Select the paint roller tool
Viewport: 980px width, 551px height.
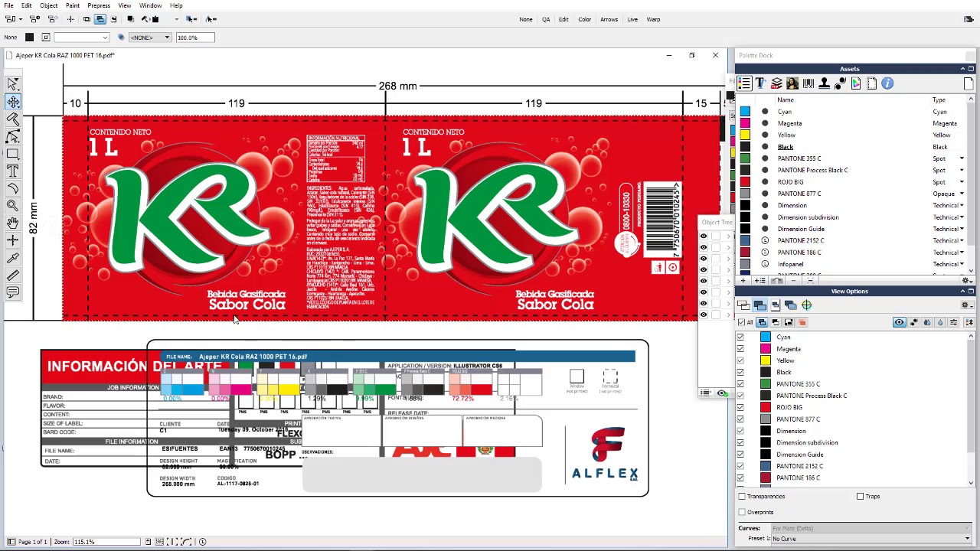[x=13, y=119]
